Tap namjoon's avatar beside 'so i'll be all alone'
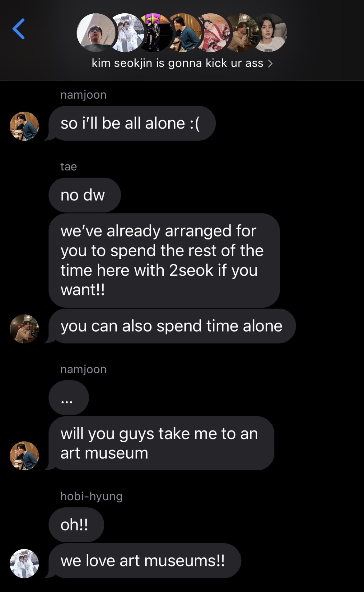 pos(24,126)
